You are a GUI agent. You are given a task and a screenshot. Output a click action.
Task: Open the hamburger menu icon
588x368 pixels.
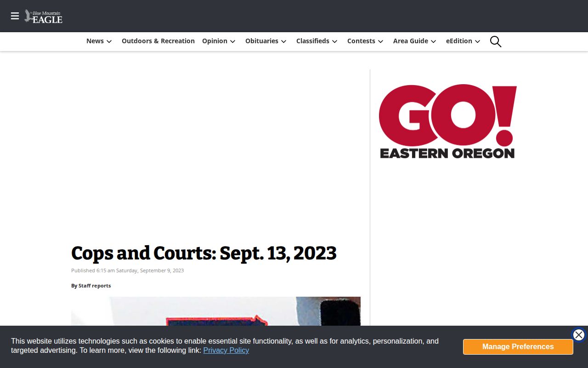point(15,16)
